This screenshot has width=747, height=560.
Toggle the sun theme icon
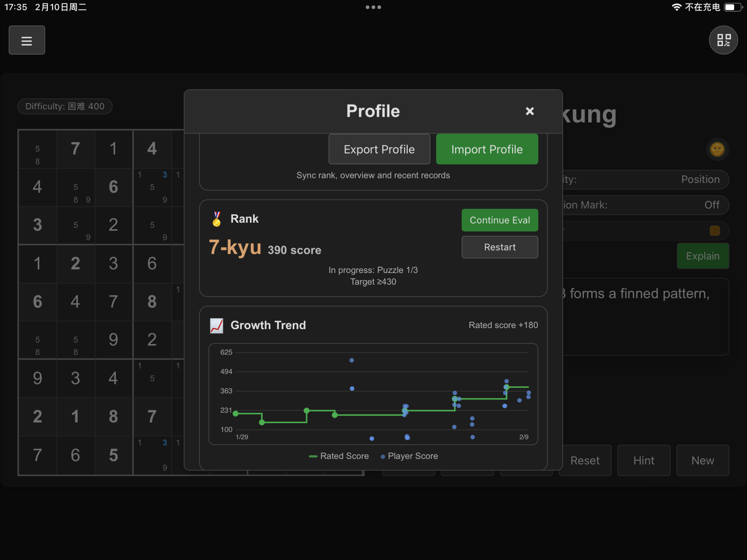click(x=717, y=149)
